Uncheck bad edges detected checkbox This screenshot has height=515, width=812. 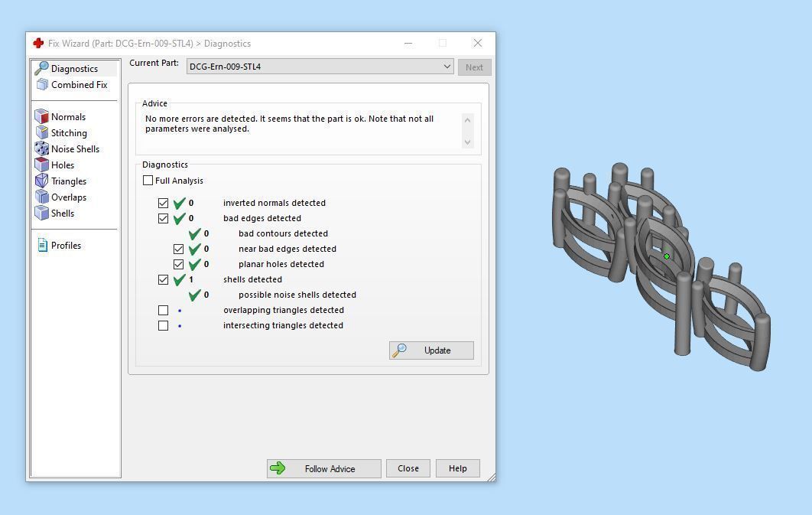point(163,218)
